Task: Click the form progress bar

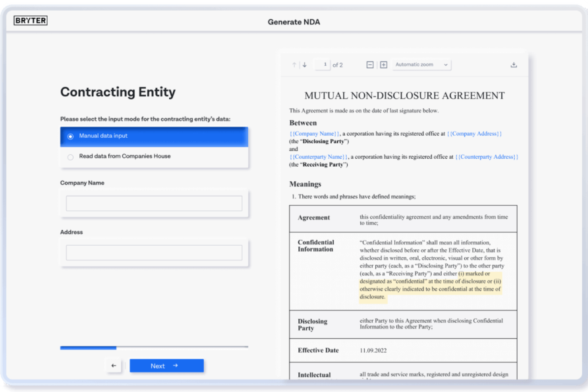Action: point(154,348)
